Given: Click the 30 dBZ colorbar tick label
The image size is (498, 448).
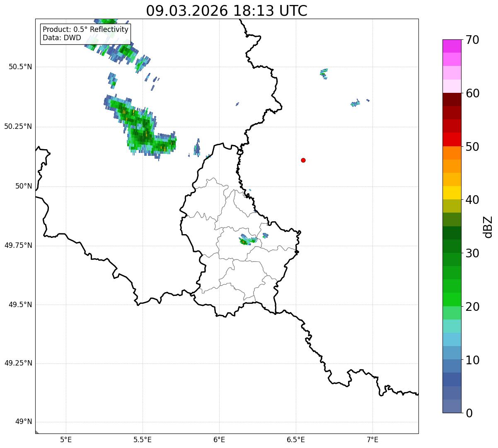Looking at the screenshot, I should tap(473, 253).
